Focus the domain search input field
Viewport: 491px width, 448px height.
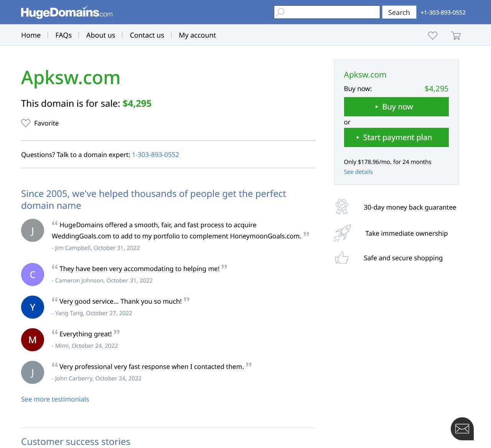coord(327,12)
